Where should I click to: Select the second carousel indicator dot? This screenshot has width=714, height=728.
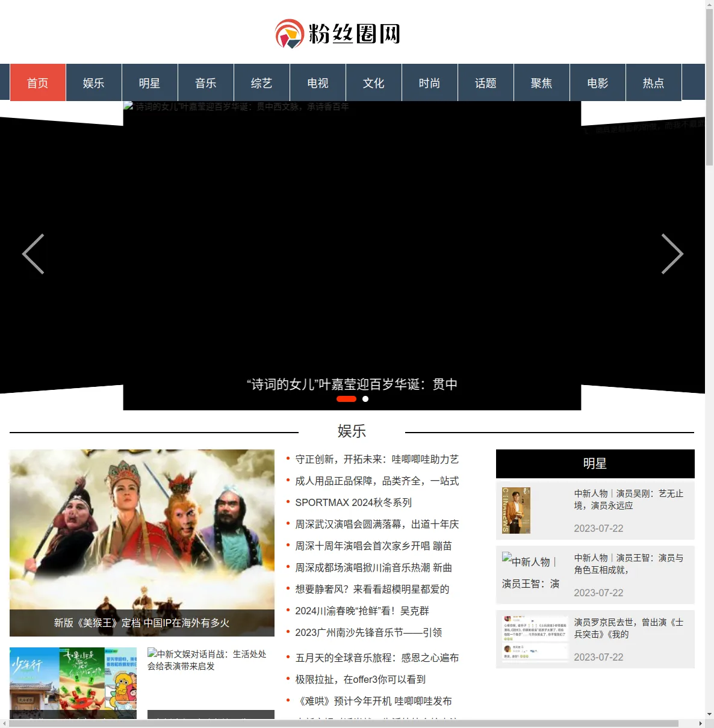pyautogui.click(x=365, y=399)
